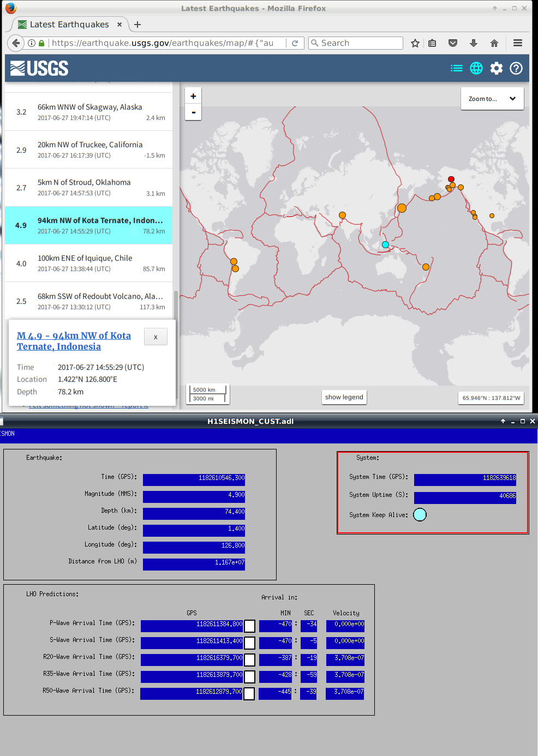
Task: Click the map cursor coordinates readout
Action: click(x=491, y=398)
